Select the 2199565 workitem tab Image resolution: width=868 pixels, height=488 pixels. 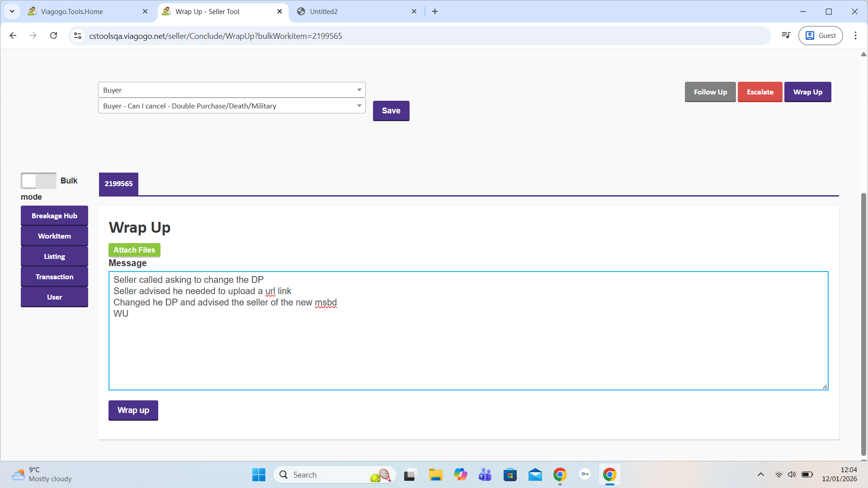pyautogui.click(x=118, y=184)
